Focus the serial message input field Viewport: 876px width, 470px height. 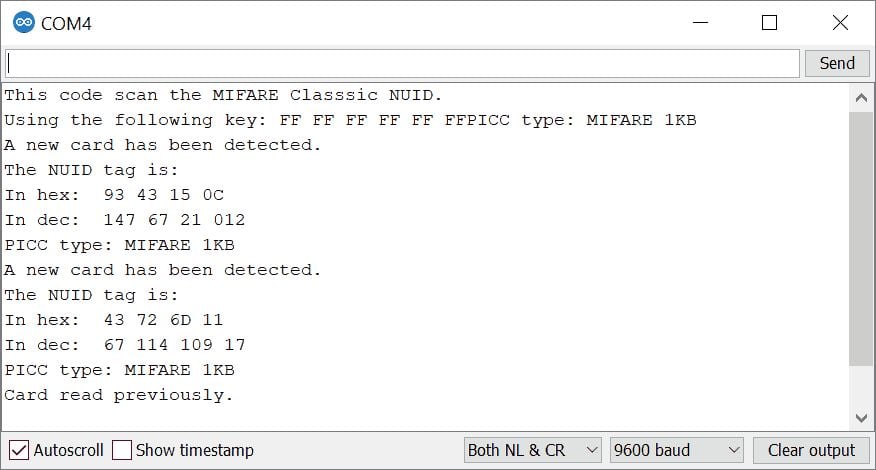(402, 63)
